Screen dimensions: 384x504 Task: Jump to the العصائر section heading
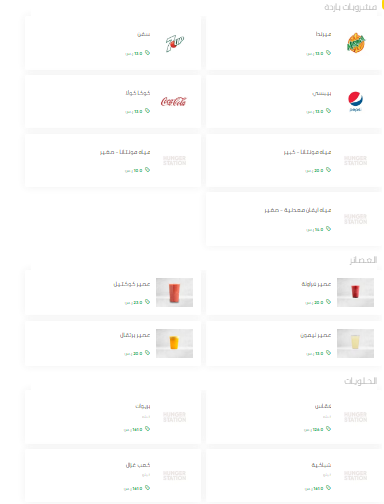click(363, 260)
